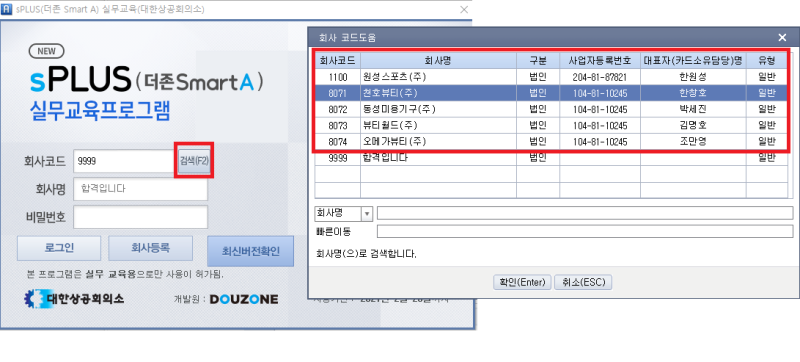Screen dimensions: 800x362
Task: Select the 천호뷰티(주) highlighted row
Action: click(x=551, y=93)
